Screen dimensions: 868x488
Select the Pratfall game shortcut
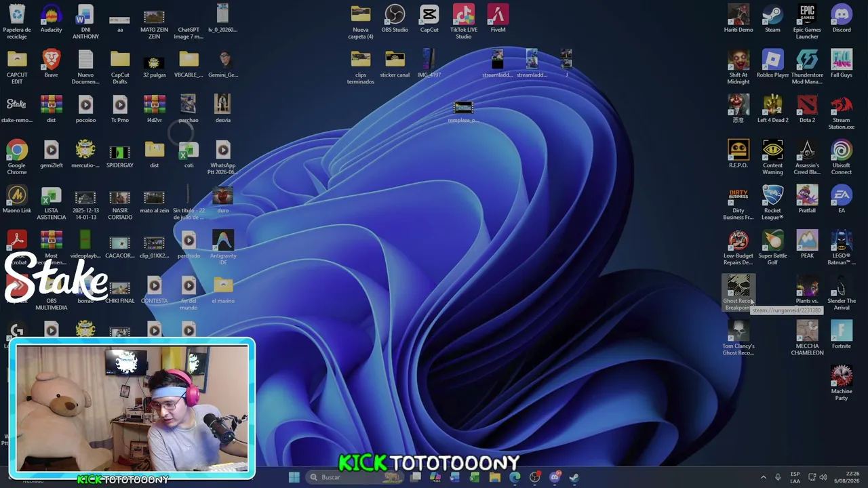[x=807, y=199]
